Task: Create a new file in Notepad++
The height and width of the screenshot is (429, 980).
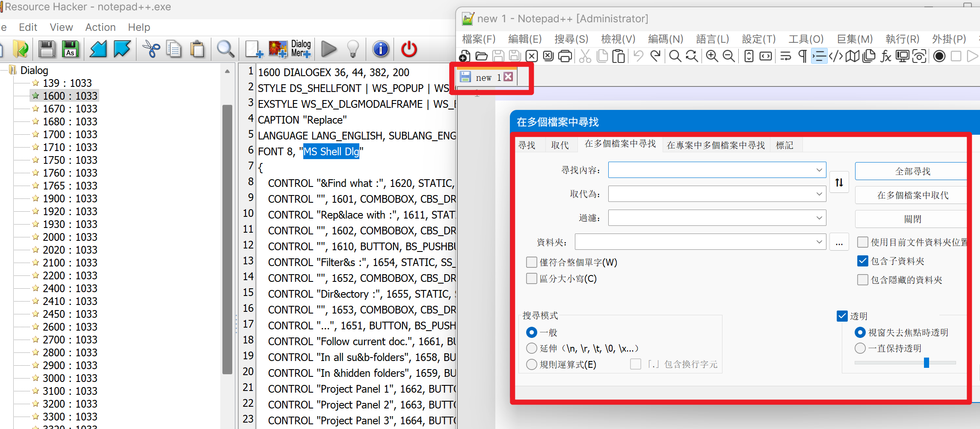Action: 465,56
